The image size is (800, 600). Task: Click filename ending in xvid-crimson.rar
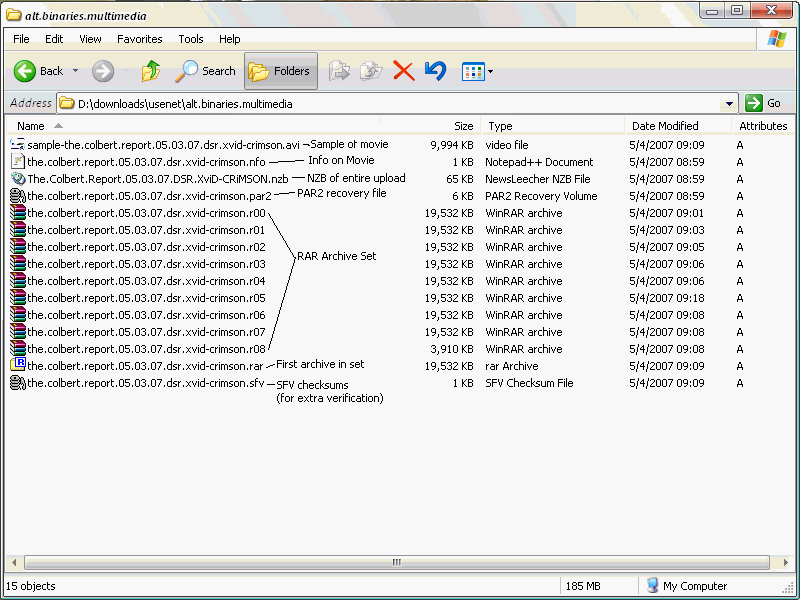145,366
